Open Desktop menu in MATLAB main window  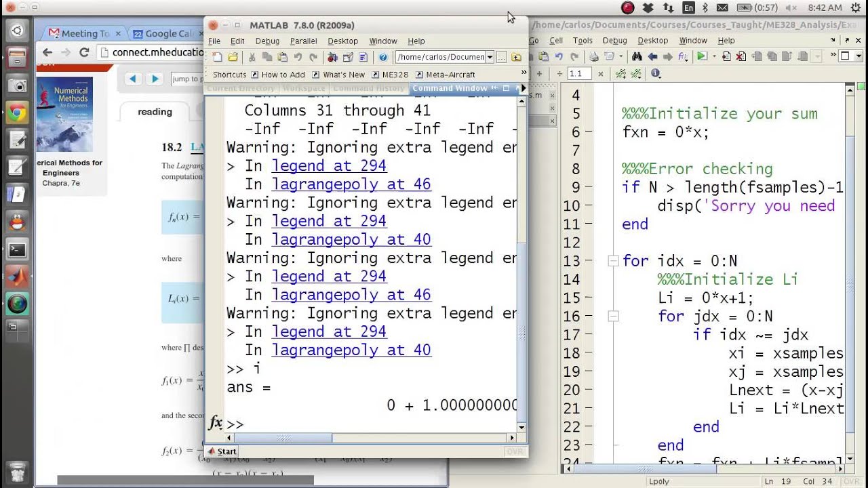tap(342, 41)
